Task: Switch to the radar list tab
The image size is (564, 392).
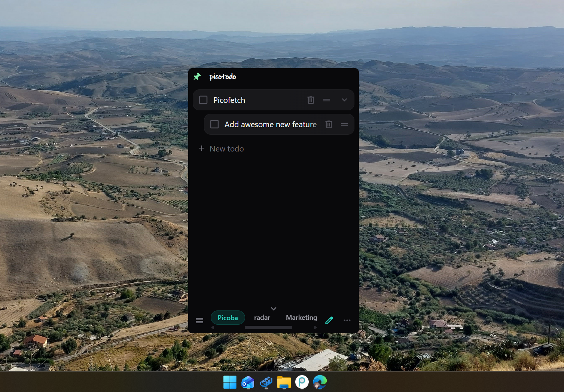Action: point(262,318)
